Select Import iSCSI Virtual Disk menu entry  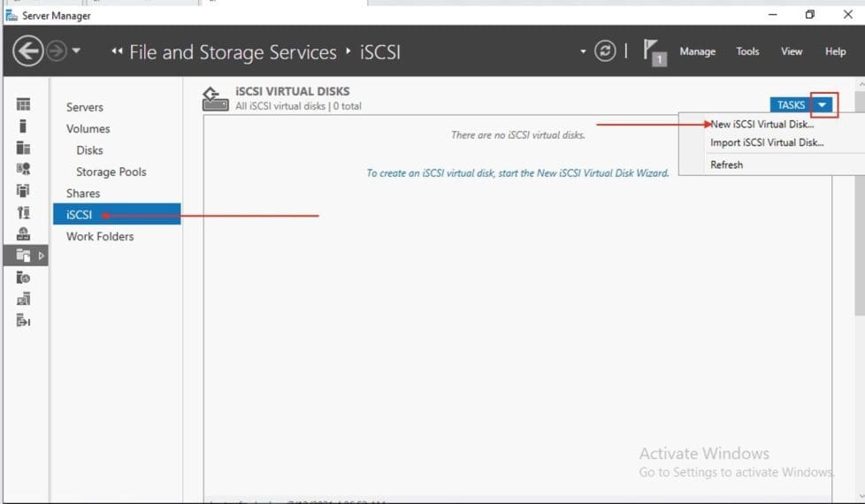[767, 142]
